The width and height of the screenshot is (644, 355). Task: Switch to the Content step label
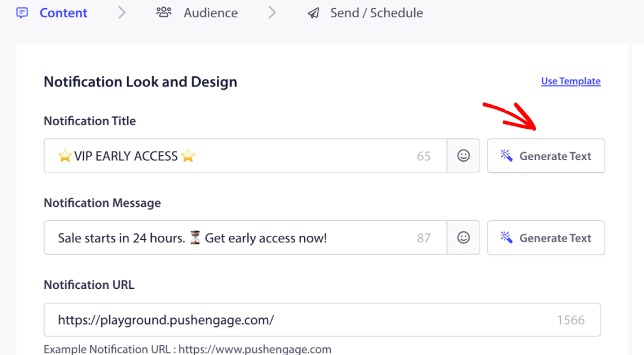click(x=63, y=13)
